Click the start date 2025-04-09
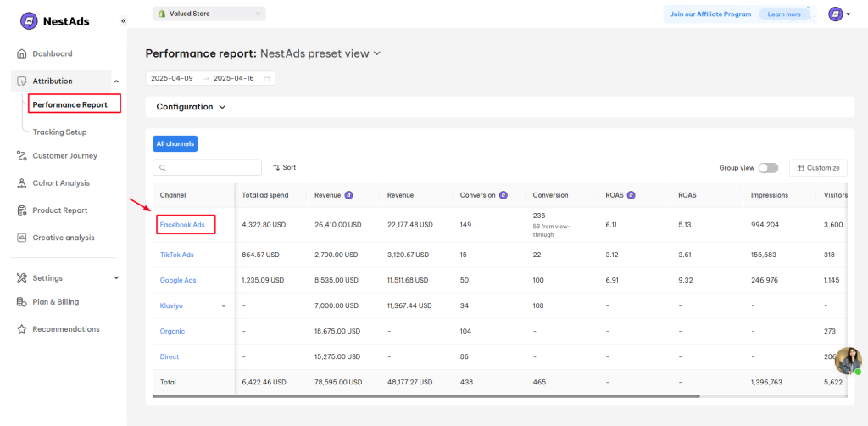The image size is (868, 426). 171,78
